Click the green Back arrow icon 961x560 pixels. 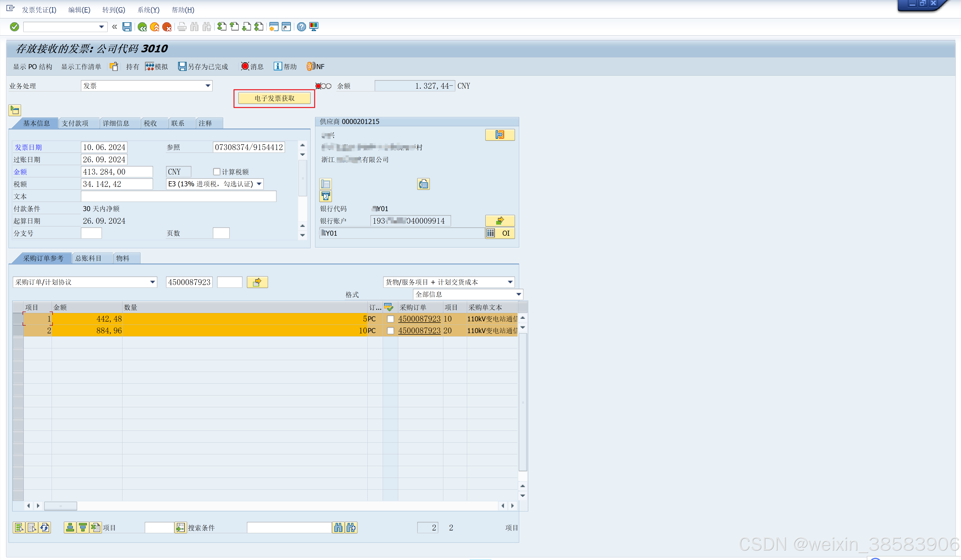[x=142, y=27]
